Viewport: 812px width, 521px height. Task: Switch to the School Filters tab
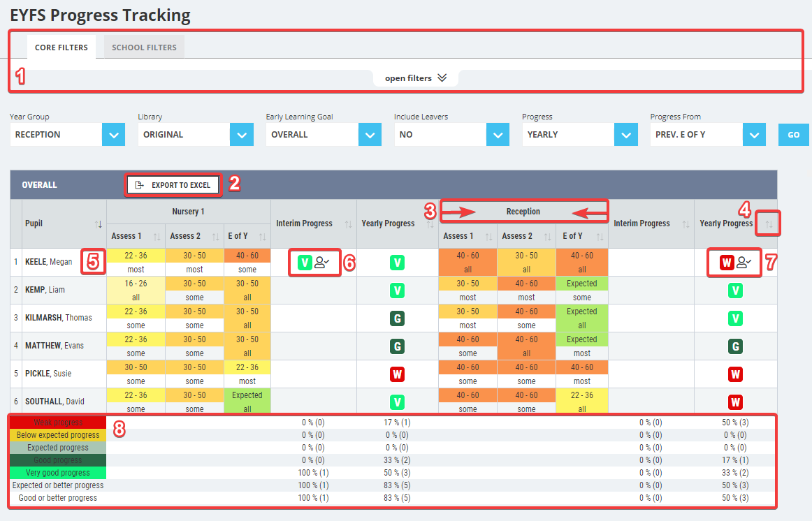[143, 47]
